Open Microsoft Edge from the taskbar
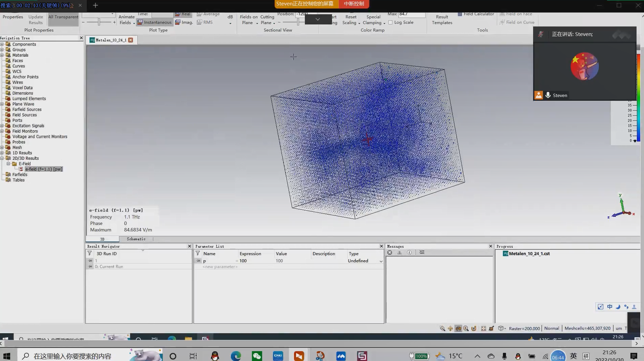Screen dimensions: 644x361 (236, 356)
